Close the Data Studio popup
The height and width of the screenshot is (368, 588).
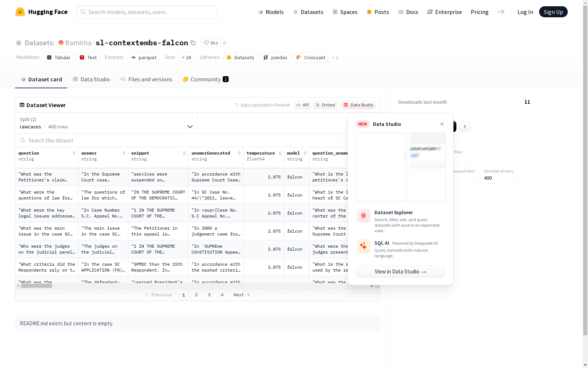[442, 124]
